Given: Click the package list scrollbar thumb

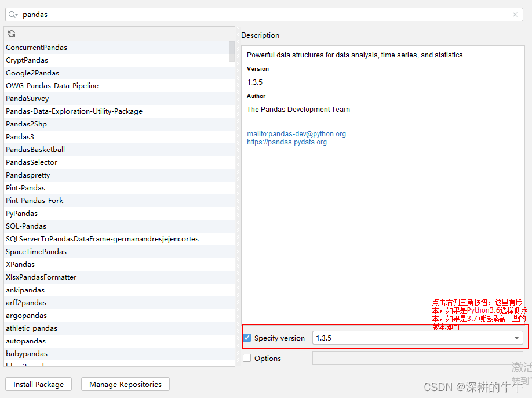Looking at the screenshot, I should click(x=232, y=51).
